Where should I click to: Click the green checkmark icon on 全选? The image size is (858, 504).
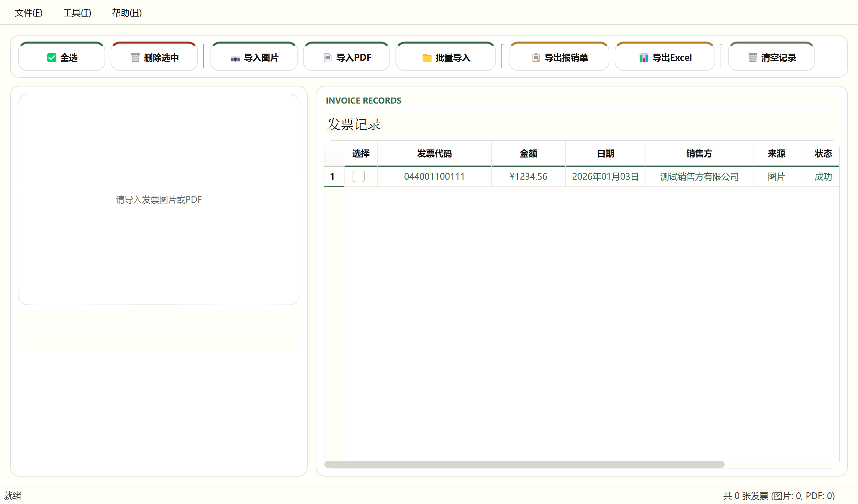point(51,58)
